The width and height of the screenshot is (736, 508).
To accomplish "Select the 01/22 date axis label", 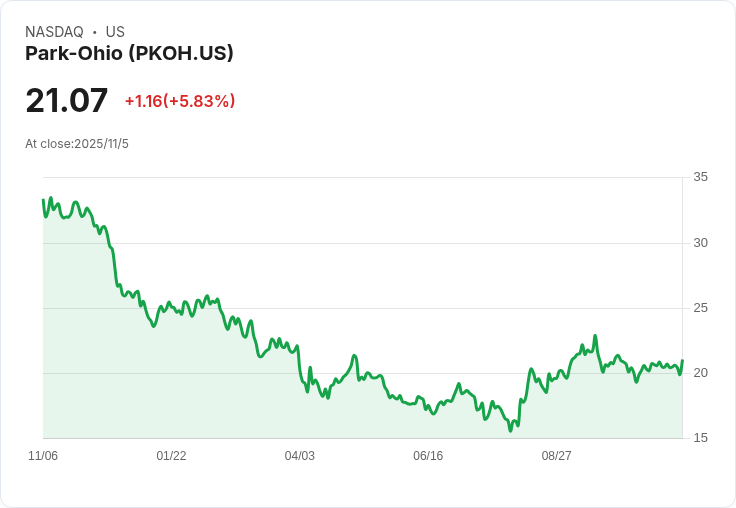I will pyautogui.click(x=171, y=456).
